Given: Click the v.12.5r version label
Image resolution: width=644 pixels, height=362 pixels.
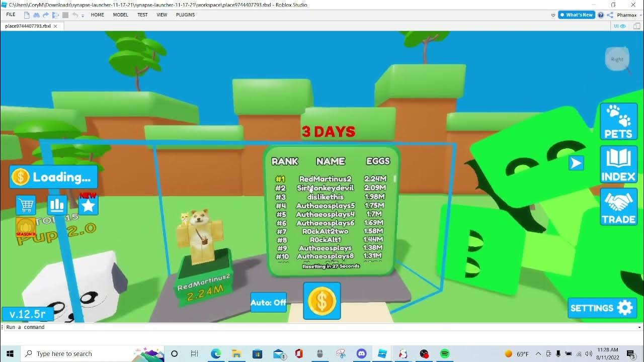Looking at the screenshot, I should (x=27, y=314).
